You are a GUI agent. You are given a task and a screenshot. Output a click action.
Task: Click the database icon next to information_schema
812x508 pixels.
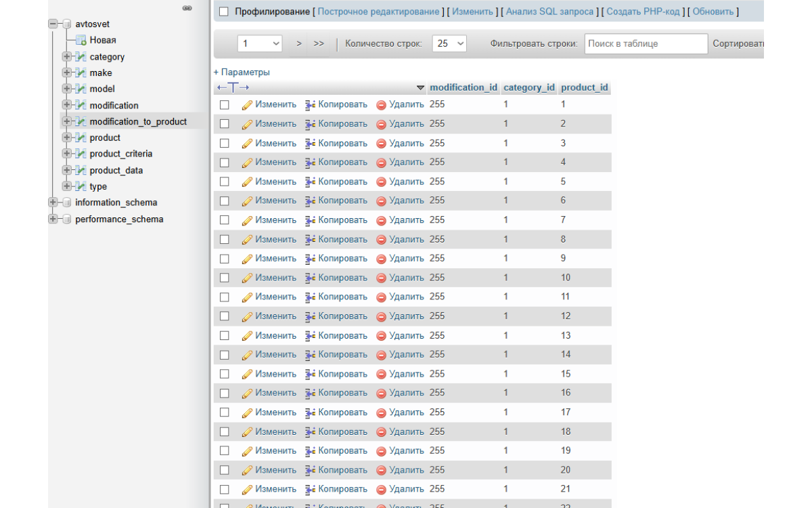click(x=66, y=203)
